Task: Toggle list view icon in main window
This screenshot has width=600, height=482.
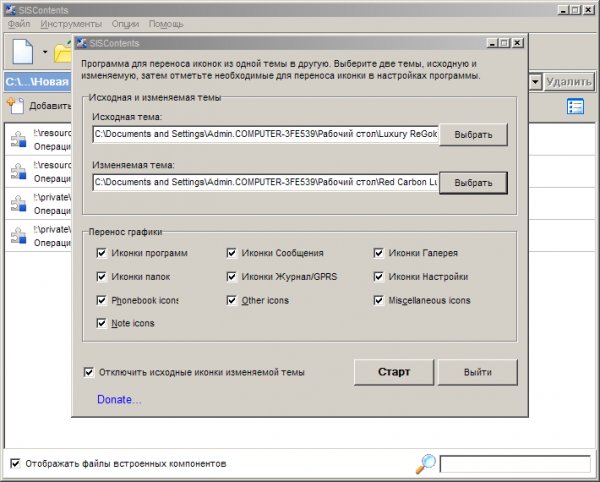Action: (575, 106)
